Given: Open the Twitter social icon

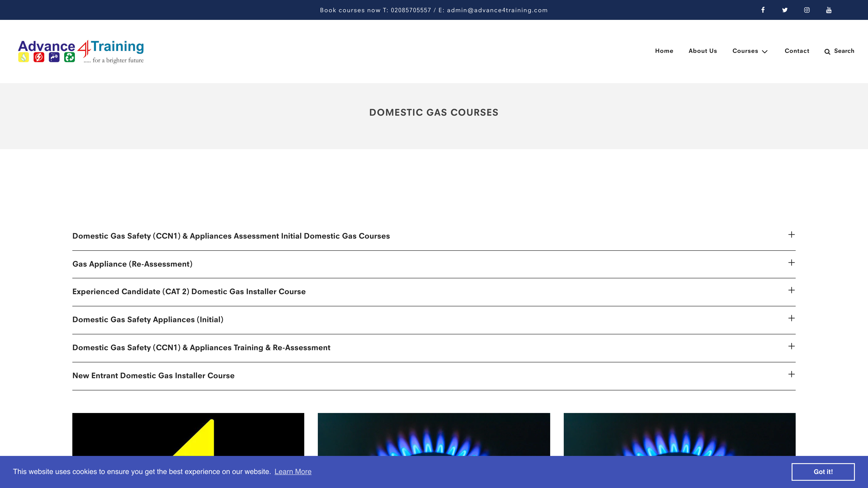Looking at the screenshot, I should tap(785, 10).
